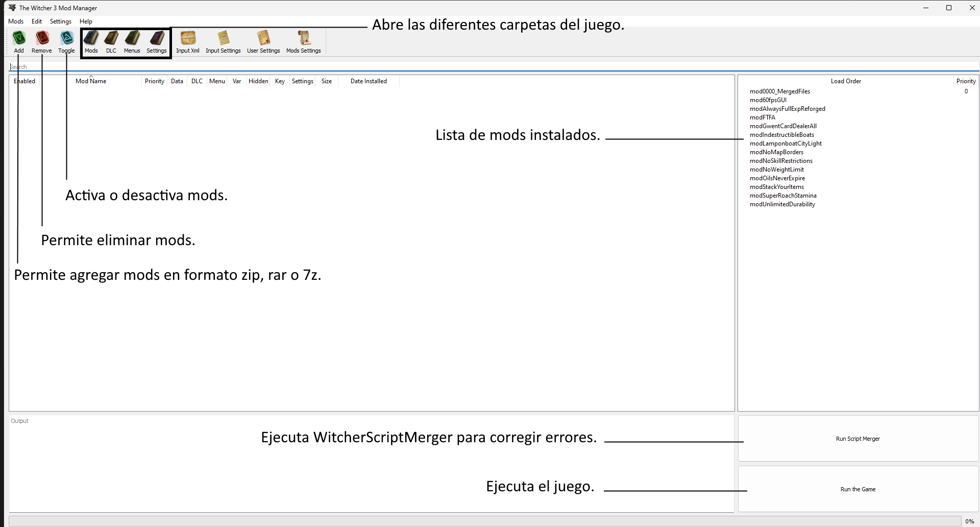Click the Run Script Merger button
The width and height of the screenshot is (980, 527).
tap(858, 439)
